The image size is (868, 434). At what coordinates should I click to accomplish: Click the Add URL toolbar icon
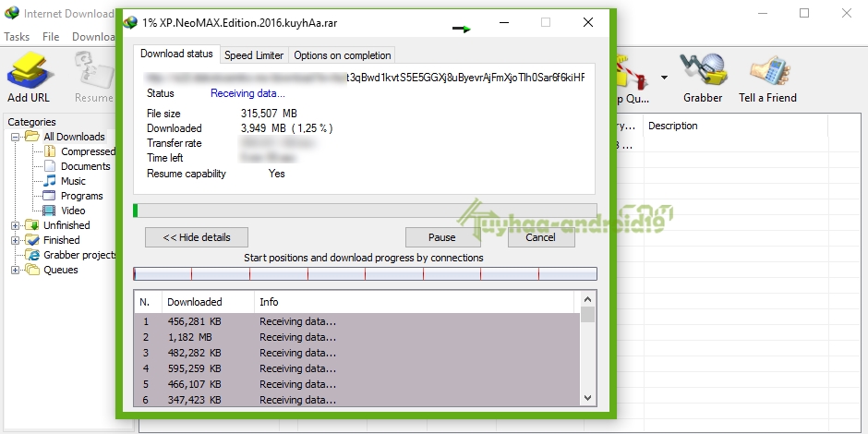click(x=29, y=71)
